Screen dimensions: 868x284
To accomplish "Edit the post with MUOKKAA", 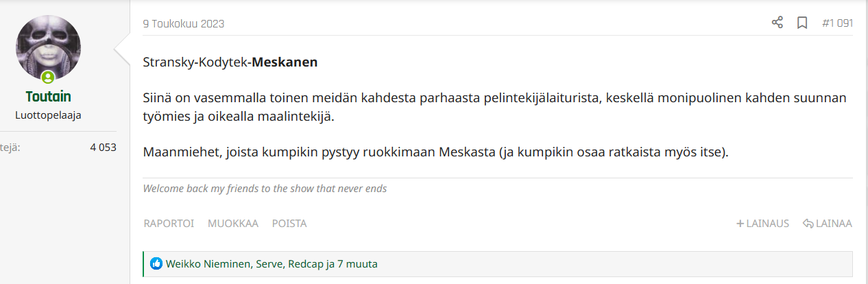I will click(x=233, y=224).
